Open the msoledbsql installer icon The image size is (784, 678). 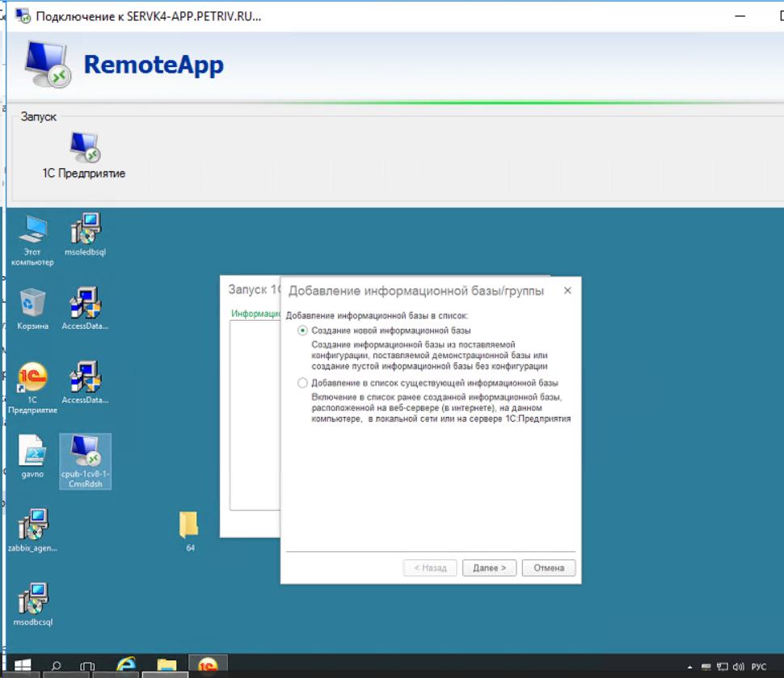[x=86, y=235]
